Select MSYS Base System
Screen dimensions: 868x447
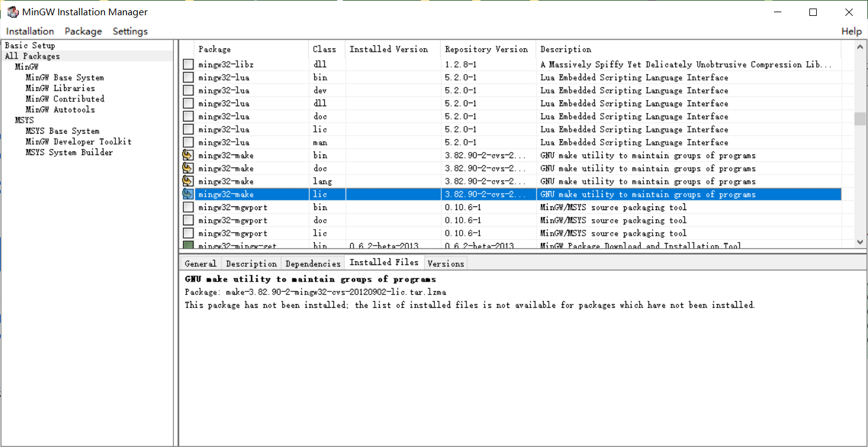[62, 131]
